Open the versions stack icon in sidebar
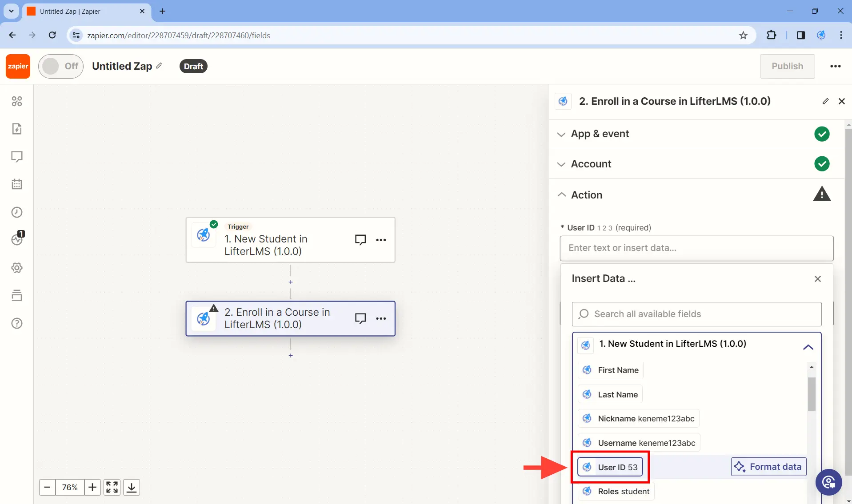Viewport: 852px width, 504px height. [x=17, y=295]
